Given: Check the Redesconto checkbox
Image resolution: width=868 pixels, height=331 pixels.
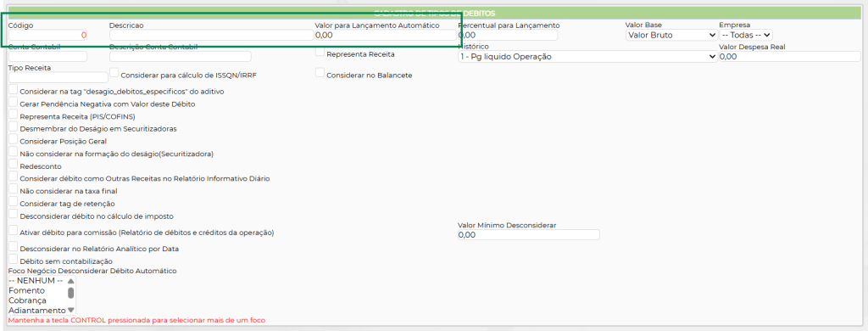Looking at the screenshot, I should tap(14, 164).
